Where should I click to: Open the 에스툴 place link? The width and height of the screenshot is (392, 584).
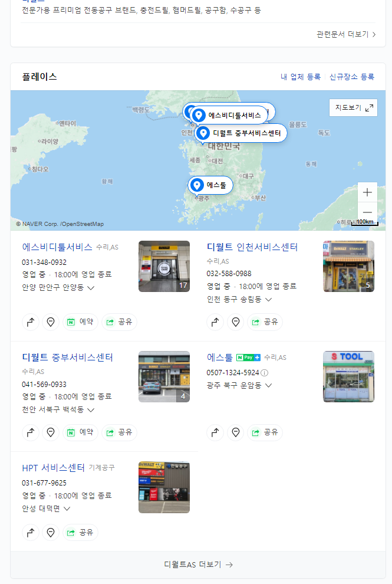pos(220,357)
